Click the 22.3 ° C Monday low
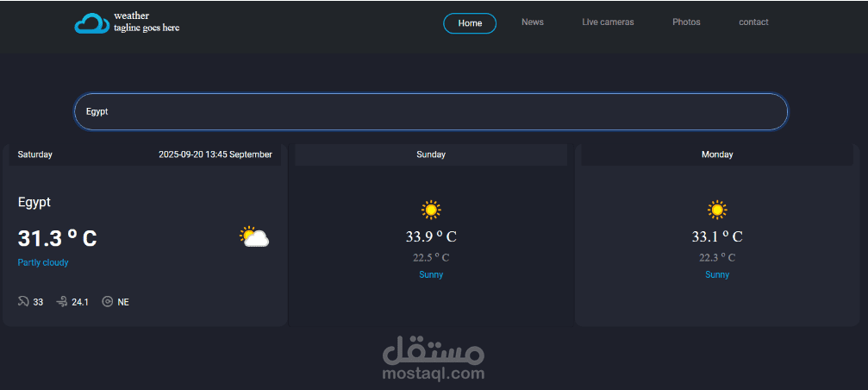Viewport: 868px width, 390px height. 717,258
